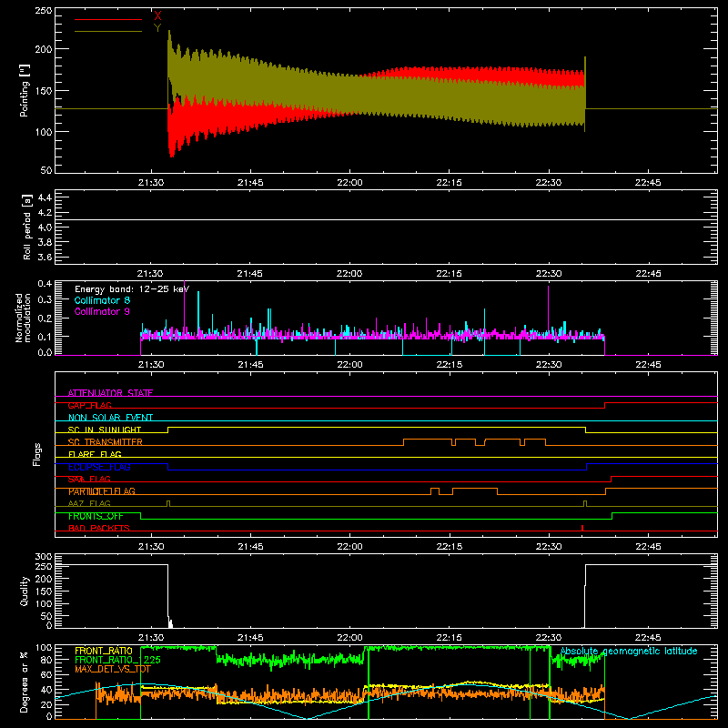This screenshot has height=728, width=728.
Task: Click the GAP_FLAG label
Action: coord(89,405)
